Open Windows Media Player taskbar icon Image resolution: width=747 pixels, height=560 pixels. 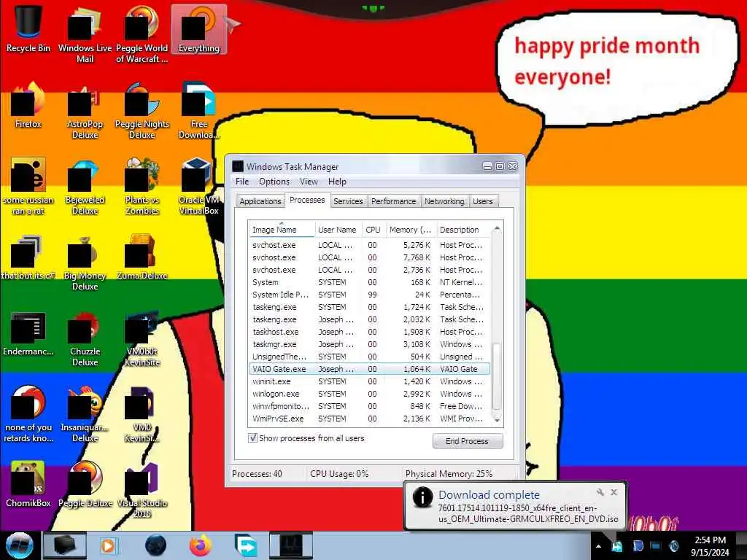[x=109, y=545]
